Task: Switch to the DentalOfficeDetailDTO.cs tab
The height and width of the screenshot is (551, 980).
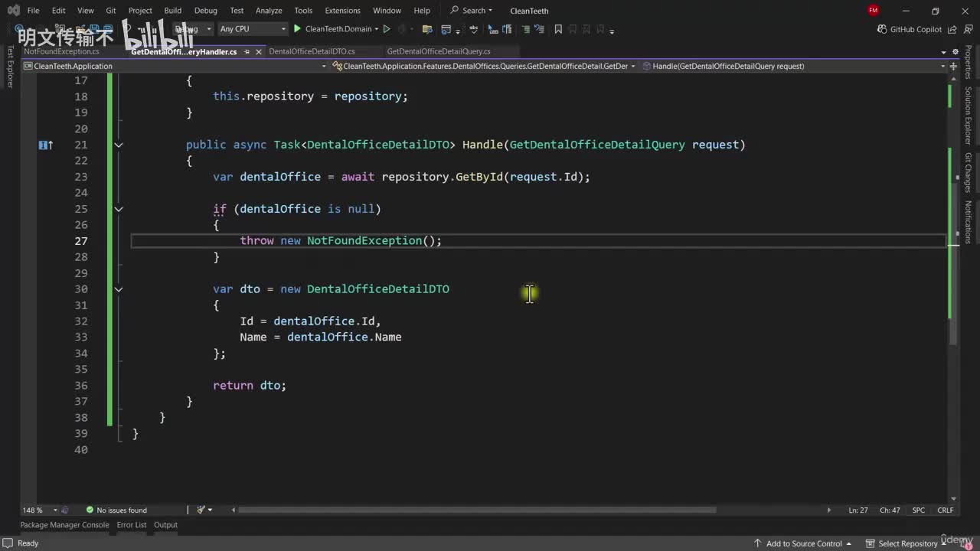Action: tap(312, 51)
